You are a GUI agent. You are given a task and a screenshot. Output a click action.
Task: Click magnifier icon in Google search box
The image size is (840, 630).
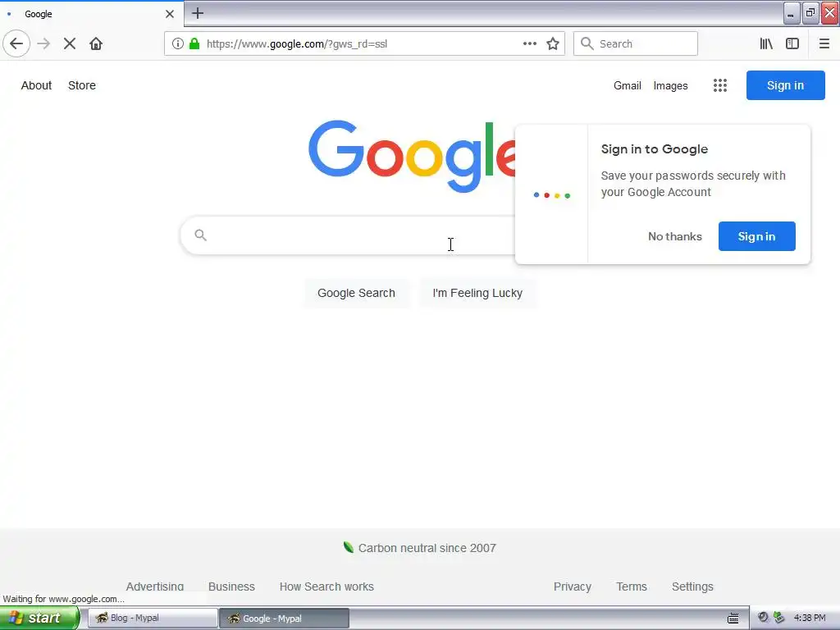200,235
